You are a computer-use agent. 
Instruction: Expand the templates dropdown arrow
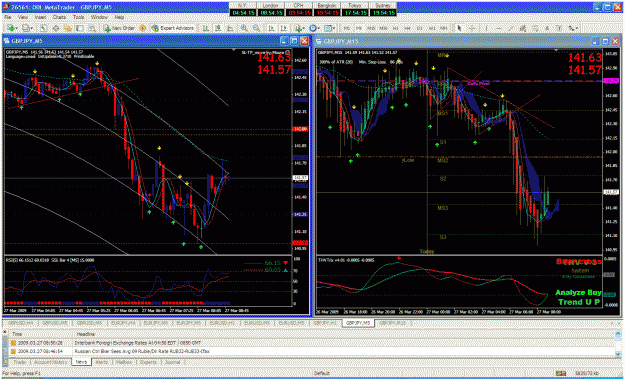334,28
